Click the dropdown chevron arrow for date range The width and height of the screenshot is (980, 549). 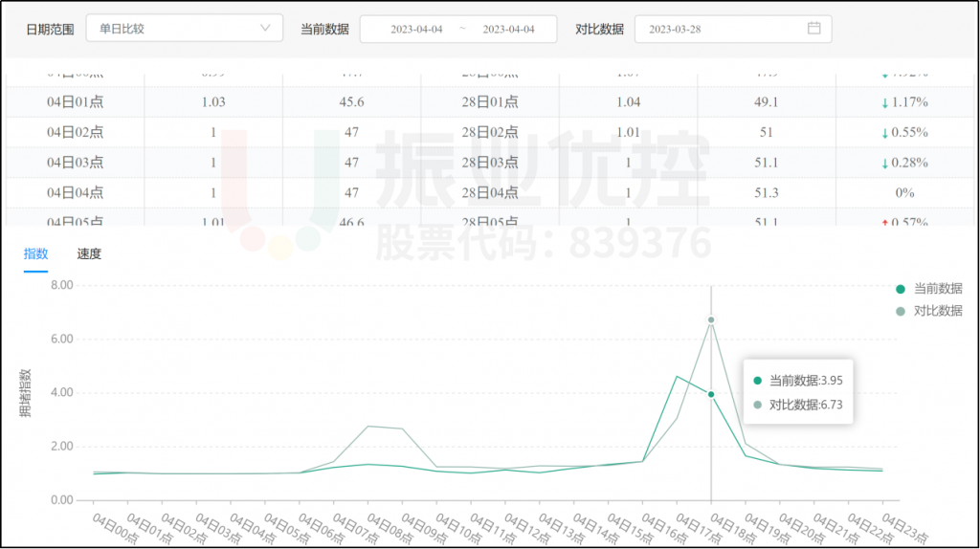coord(265,29)
